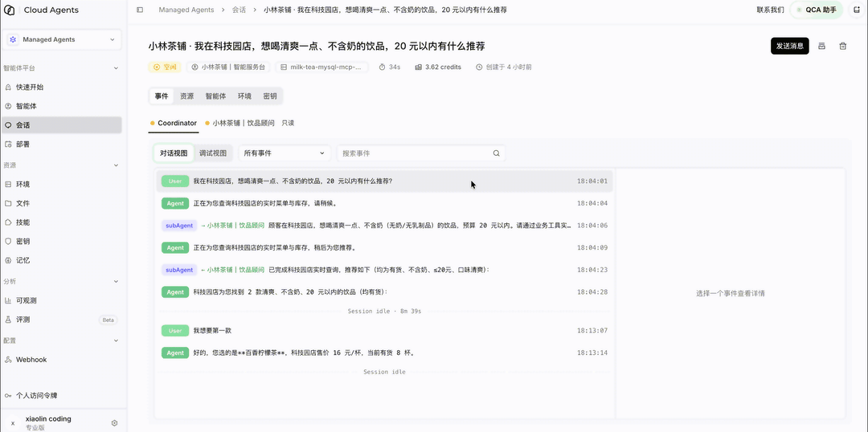The image size is (868, 432).
Task: Click the 环境 sidebar icon
Action: (x=8, y=184)
